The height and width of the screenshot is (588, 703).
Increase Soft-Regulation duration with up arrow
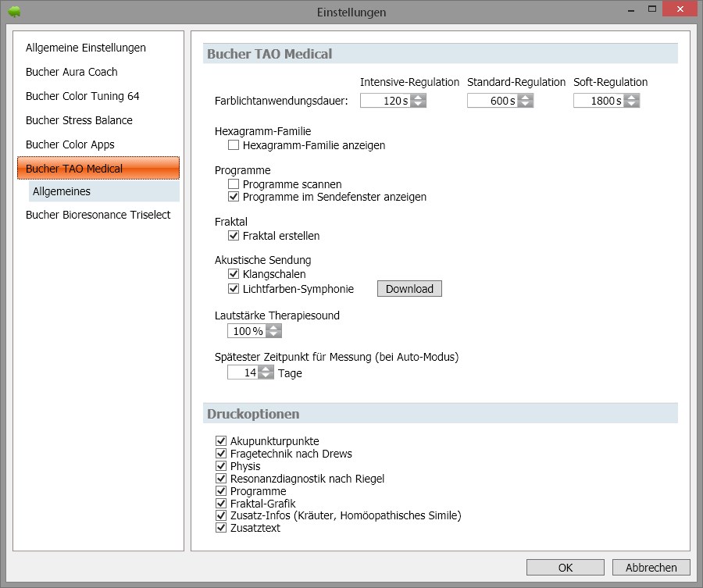coord(631,98)
